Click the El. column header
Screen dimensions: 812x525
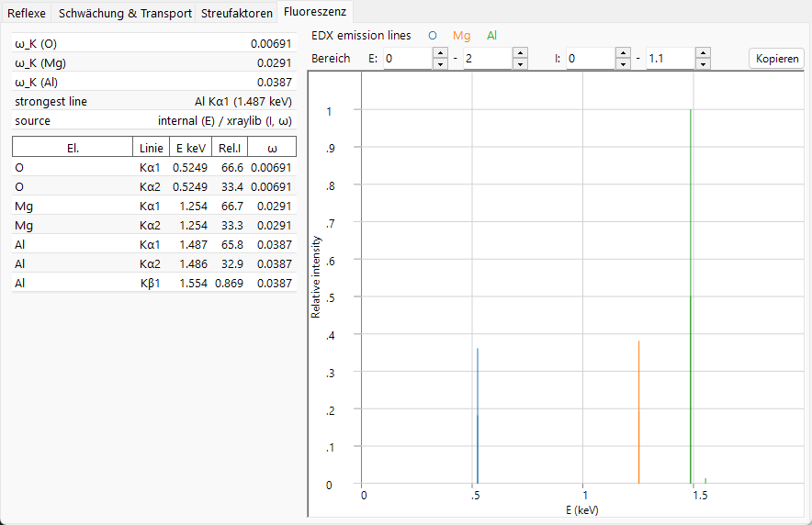pyautogui.click(x=73, y=148)
